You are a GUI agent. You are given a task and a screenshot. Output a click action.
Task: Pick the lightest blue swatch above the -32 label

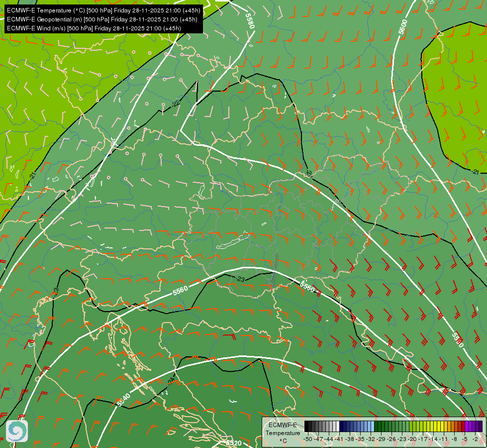pyautogui.click(x=373, y=427)
